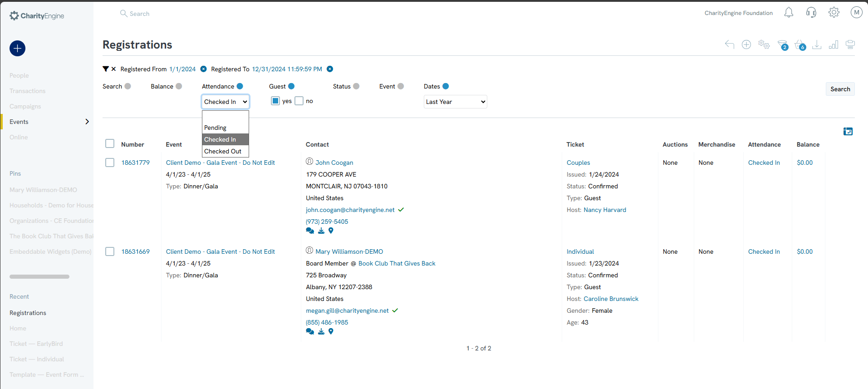
Task: Uncheck the Guest 'yes' checkbox
Action: click(x=275, y=101)
